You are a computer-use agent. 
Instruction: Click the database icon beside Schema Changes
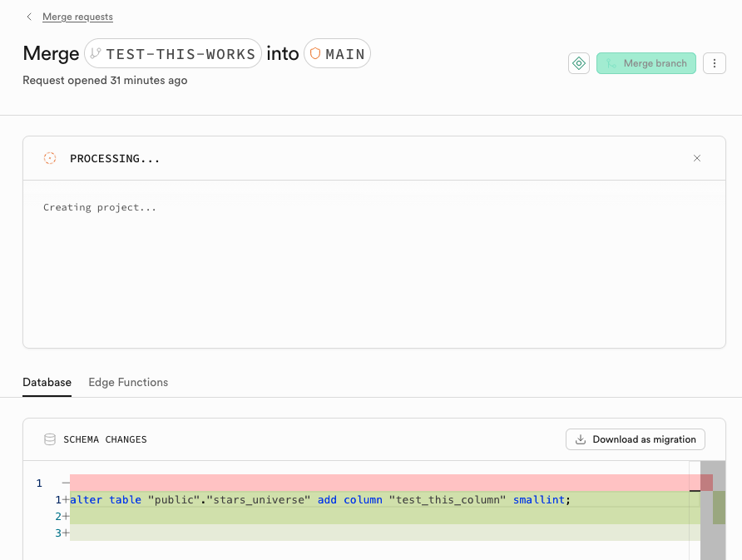click(50, 439)
